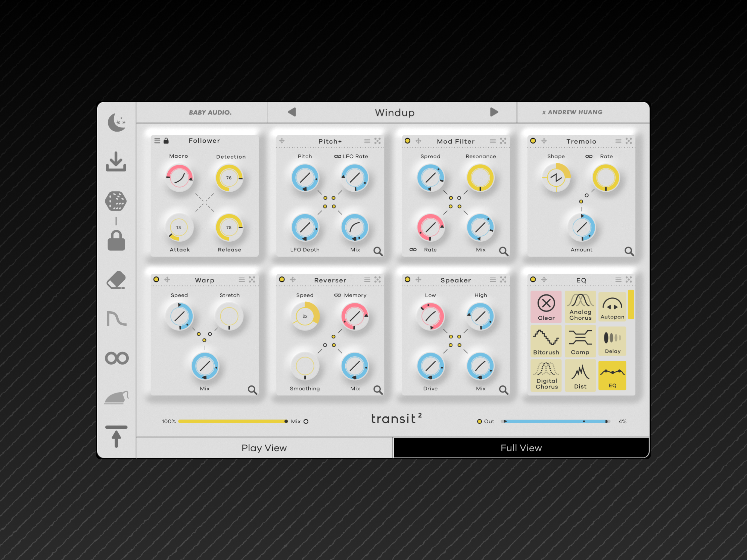
Task: Go to previous preset with left arrow
Action: [x=292, y=112]
